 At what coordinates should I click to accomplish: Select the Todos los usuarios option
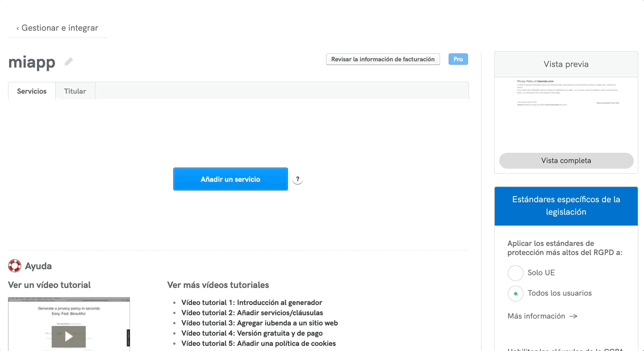pos(515,294)
